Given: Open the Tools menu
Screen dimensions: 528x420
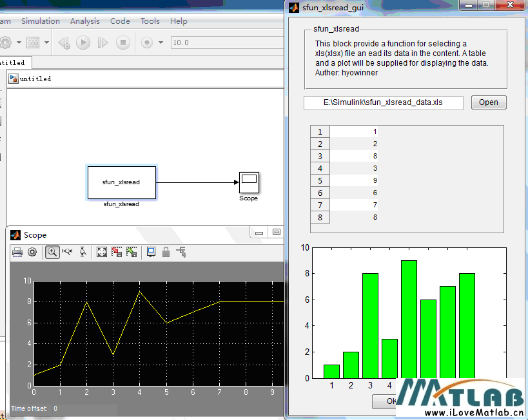Looking at the screenshot, I should (x=150, y=21).
